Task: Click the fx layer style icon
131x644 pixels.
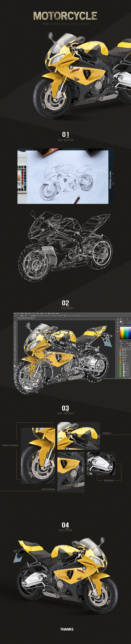Action: pos(124,378)
